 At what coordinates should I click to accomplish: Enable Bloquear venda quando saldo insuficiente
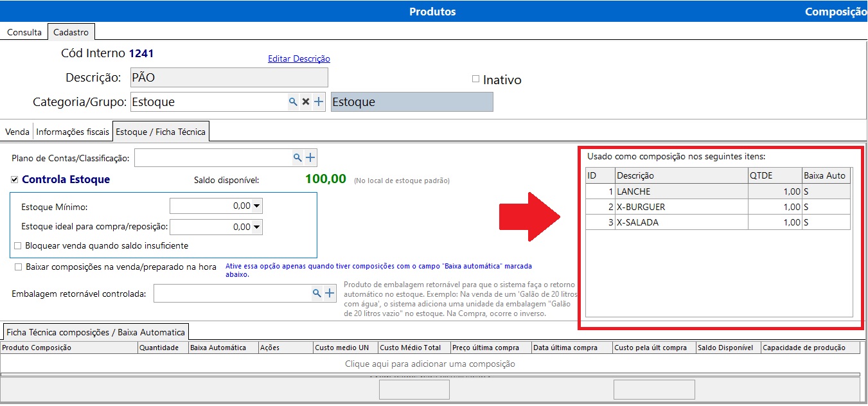18,245
